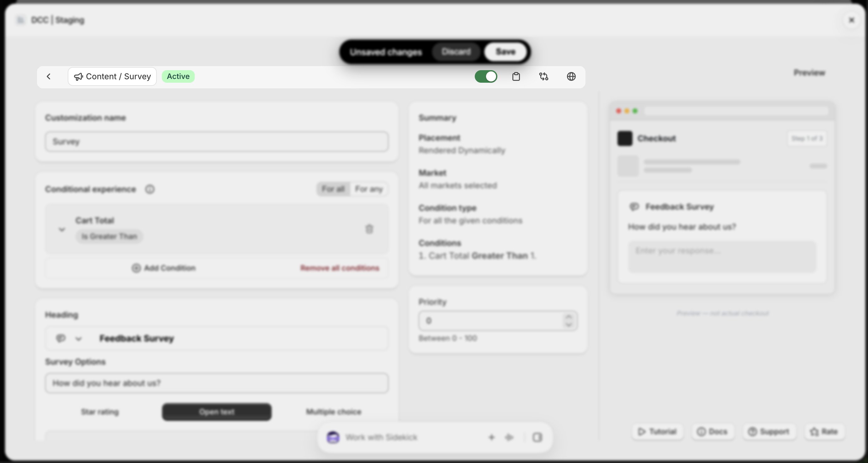The image size is (868, 463).
Task: Choose the Open text survey type
Action: coord(217,412)
